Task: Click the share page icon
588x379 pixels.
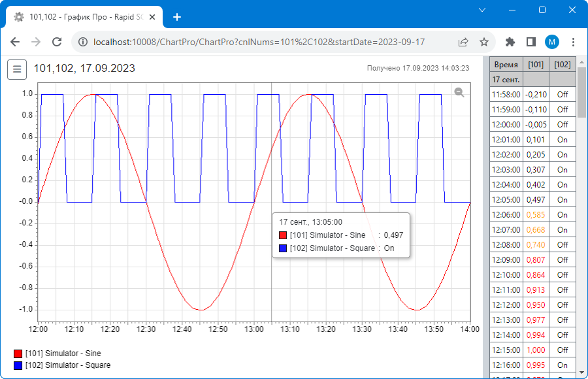Action: [x=463, y=42]
